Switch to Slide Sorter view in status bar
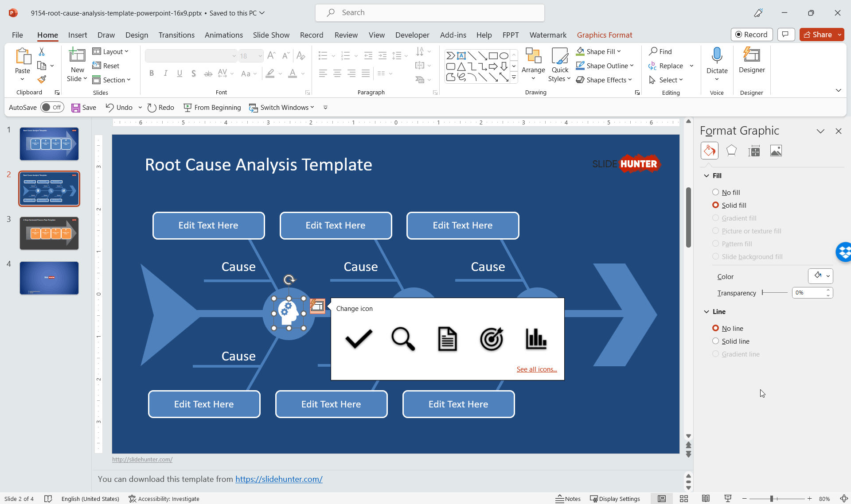 [x=684, y=499]
